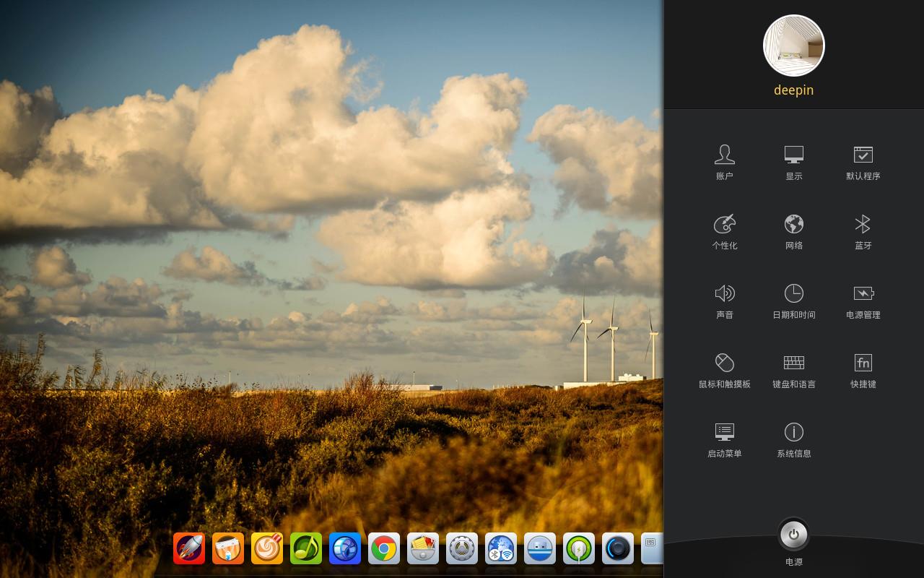Open the Bluetooth and Wi-Fi network dock icon
Screen dimensions: 924x578
coord(501,549)
